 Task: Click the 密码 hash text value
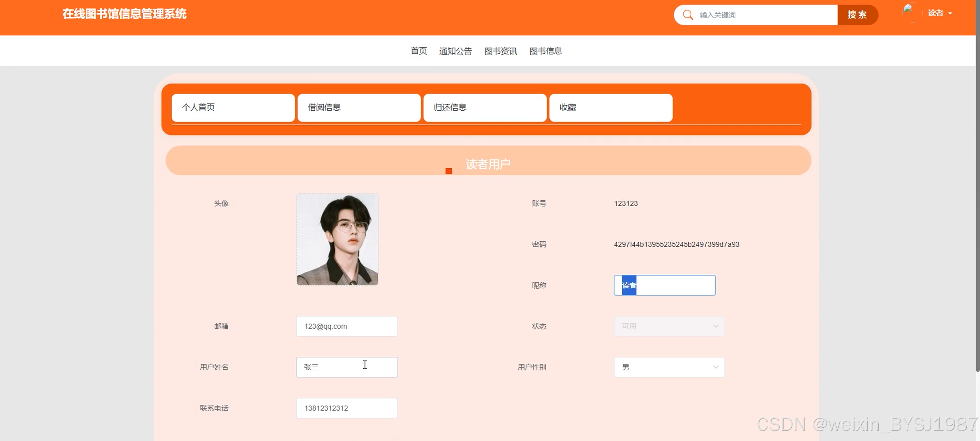[x=676, y=244]
